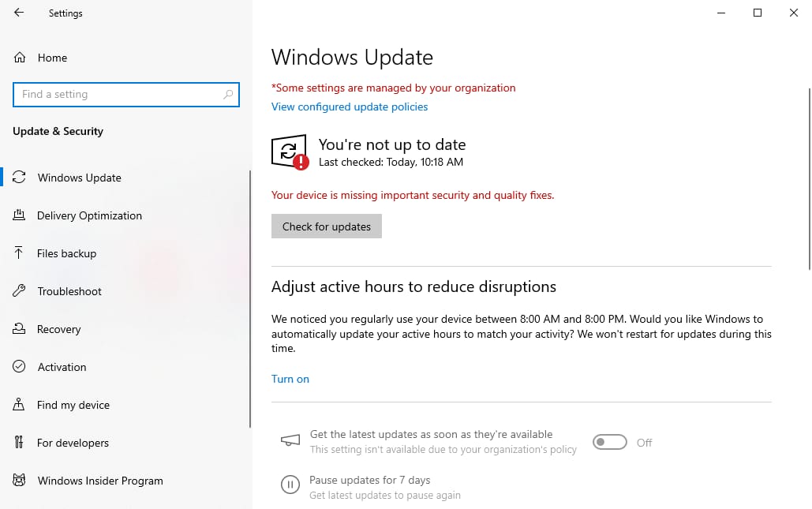The height and width of the screenshot is (509, 812).
Task: Click the Turn on link
Action: point(290,379)
